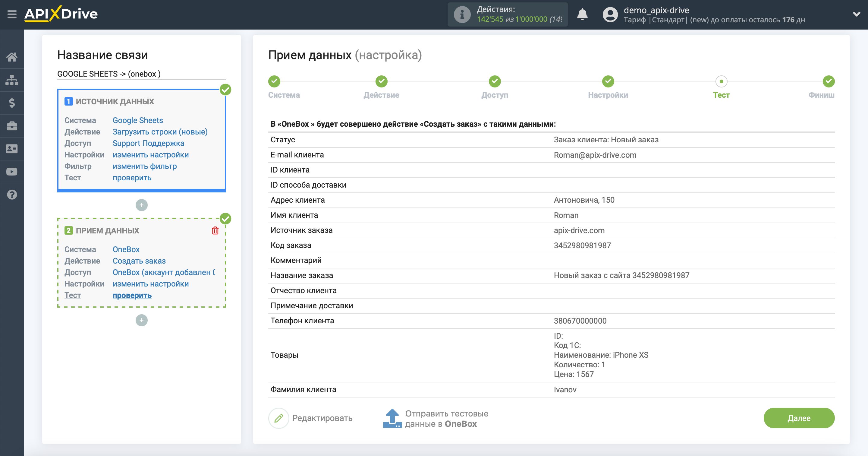Image resolution: width=868 pixels, height=456 pixels.
Task: Click the phone 380670000000 value
Action: pyautogui.click(x=580, y=321)
